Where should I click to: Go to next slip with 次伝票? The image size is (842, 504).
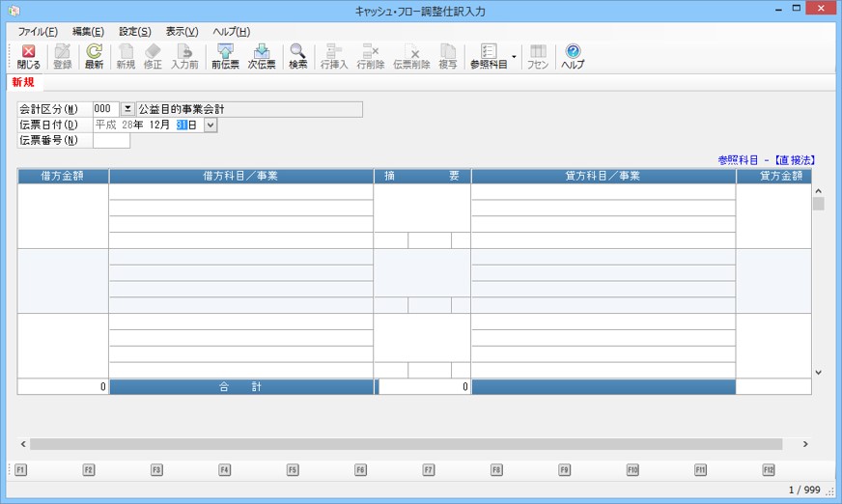click(x=262, y=57)
